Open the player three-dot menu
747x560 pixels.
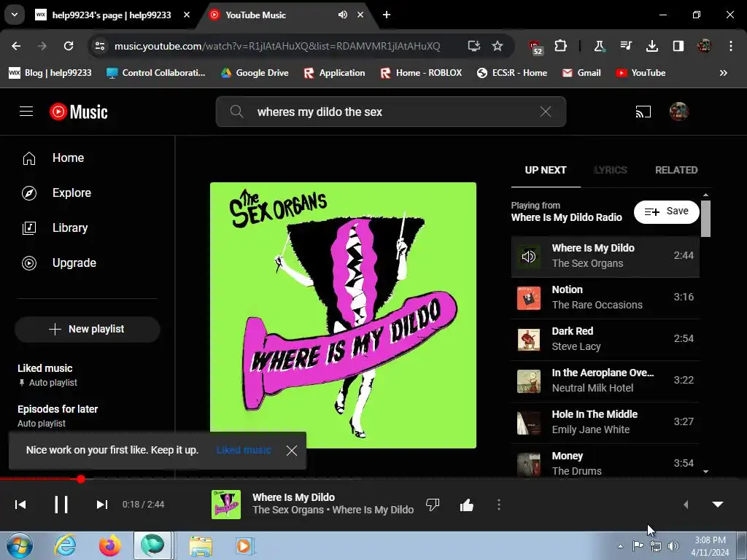point(499,505)
